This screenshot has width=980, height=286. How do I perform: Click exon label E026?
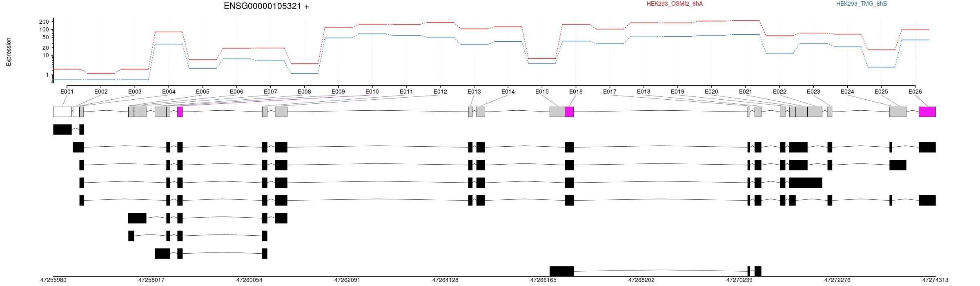915,92
